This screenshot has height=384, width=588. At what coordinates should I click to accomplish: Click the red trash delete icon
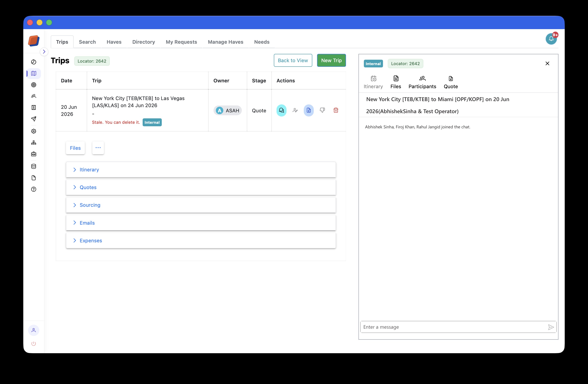(336, 110)
